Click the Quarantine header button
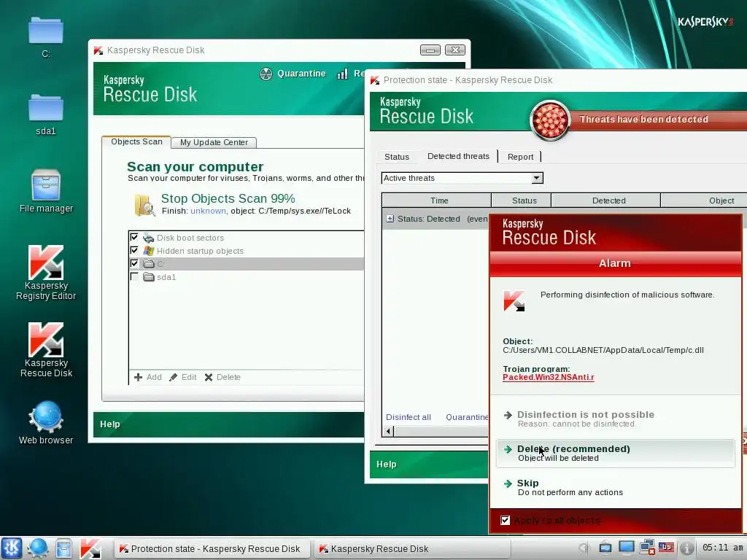The height and width of the screenshot is (560, 747). 293,74
